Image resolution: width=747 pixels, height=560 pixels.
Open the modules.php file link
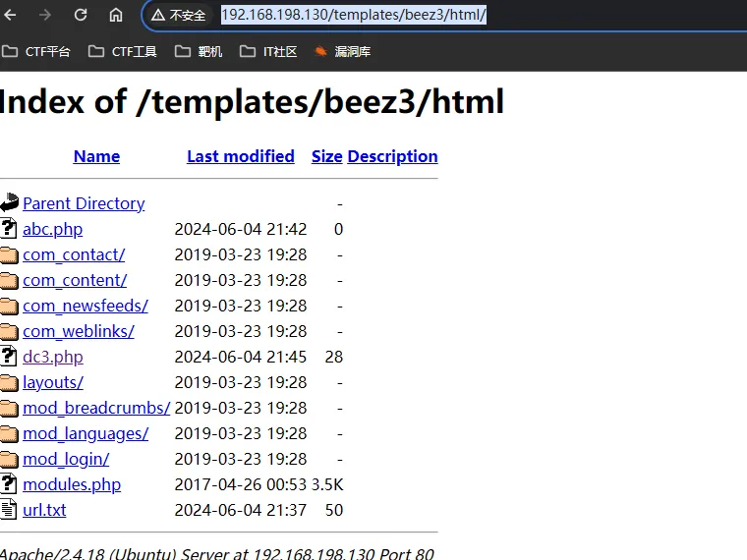pos(72,484)
